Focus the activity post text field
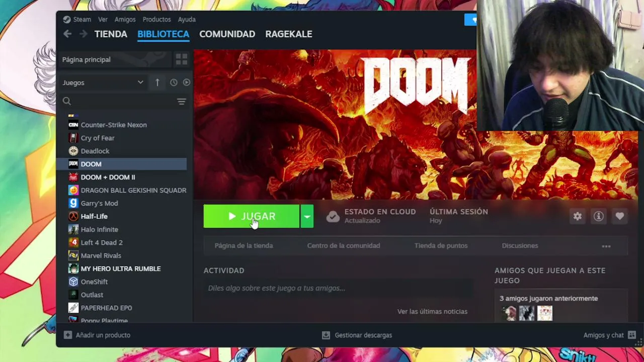 tap(338, 288)
